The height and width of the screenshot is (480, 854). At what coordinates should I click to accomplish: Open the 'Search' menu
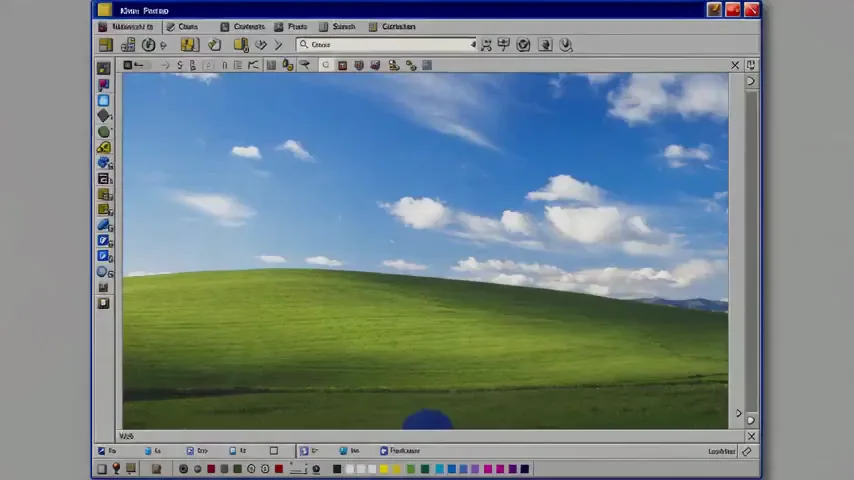pyautogui.click(x=338, y=27)
